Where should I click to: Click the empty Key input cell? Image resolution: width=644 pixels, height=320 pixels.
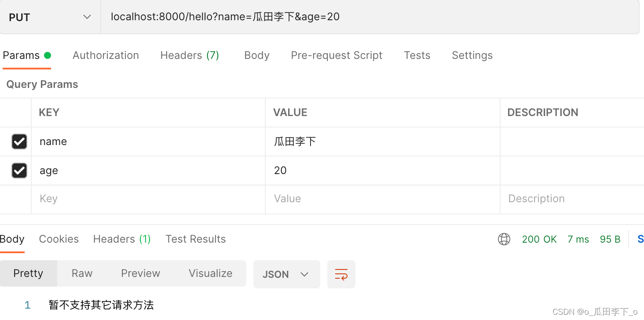click(148, 199)
